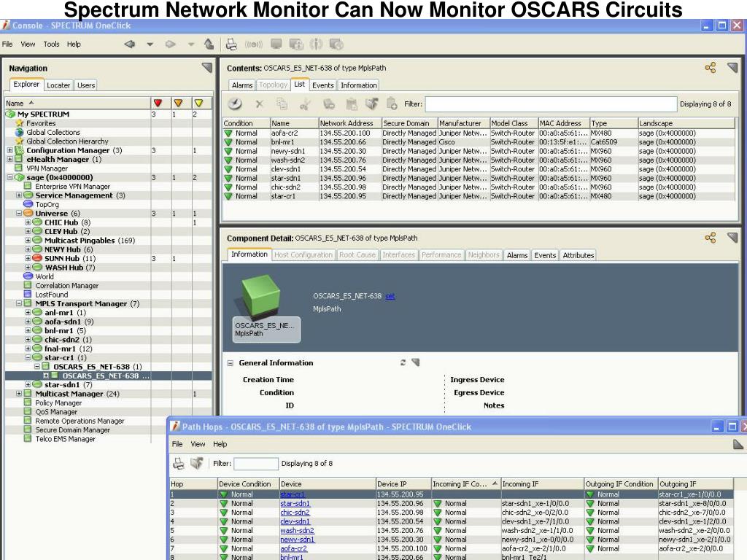747x560 pixels.
Task: Collapse the General Information section
Action: coord(230,363)
